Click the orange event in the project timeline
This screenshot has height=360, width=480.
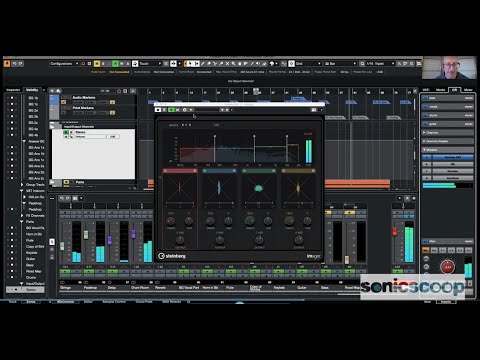coord(357,184)
